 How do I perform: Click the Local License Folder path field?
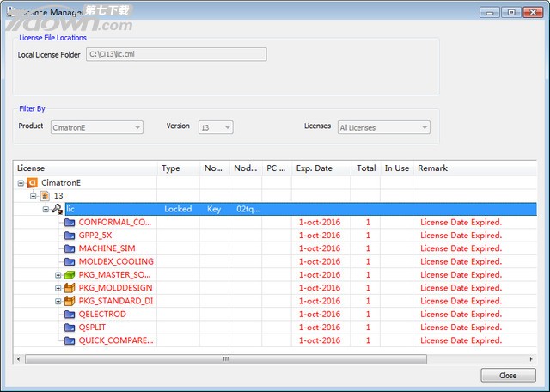[175, 55]
